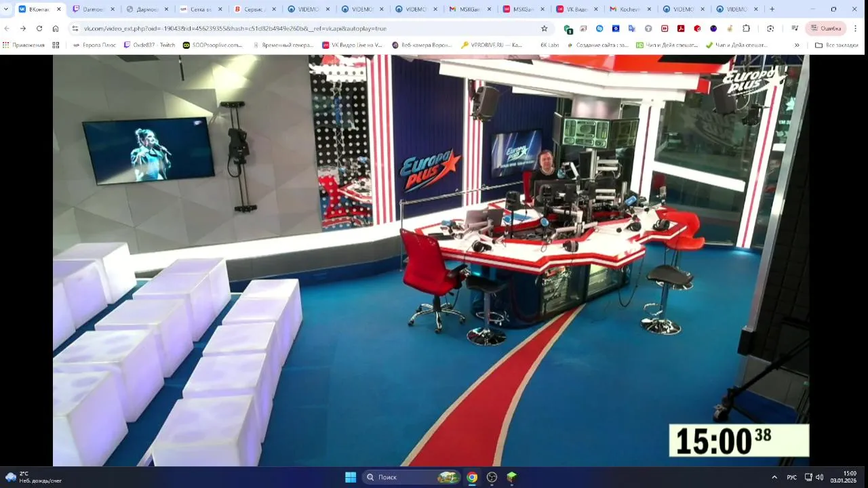The image size is (868, 488).
Task: Add a new browser tab
Action: [x=772, y=9]
